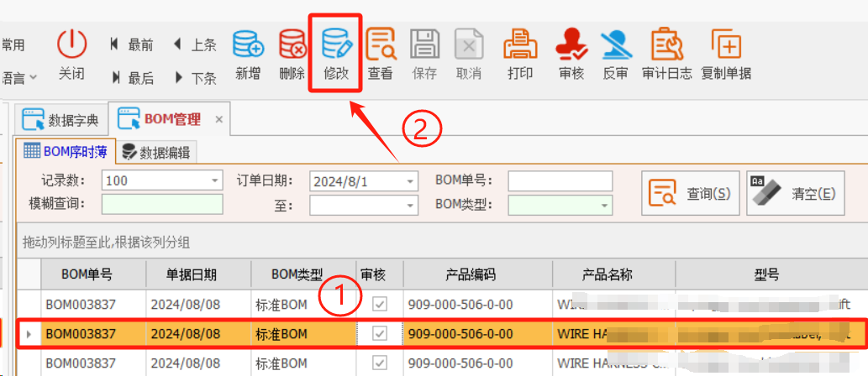This screenshot has height=376, width=868.
Task: Click the highlighted row's indicator arrow
Action: click(29, 333)
